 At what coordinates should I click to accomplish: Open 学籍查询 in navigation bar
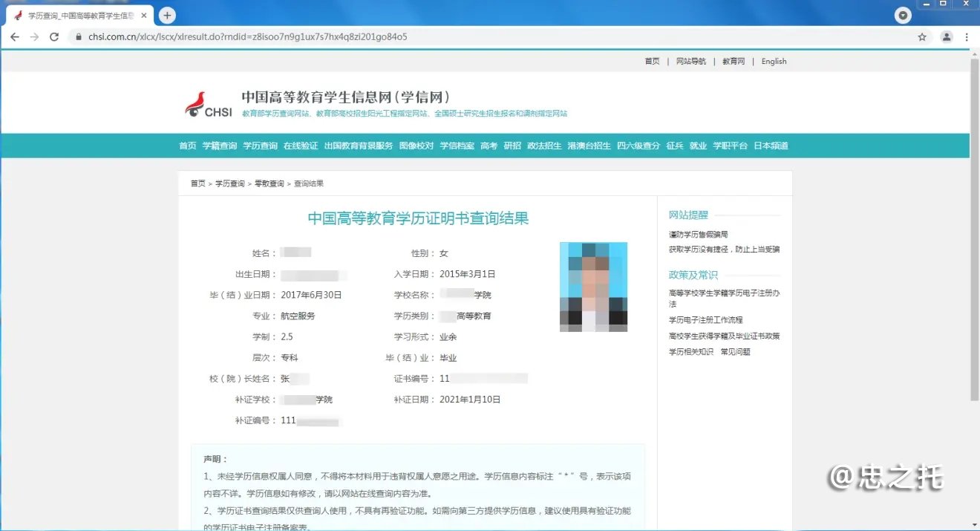tap(220, 146)
